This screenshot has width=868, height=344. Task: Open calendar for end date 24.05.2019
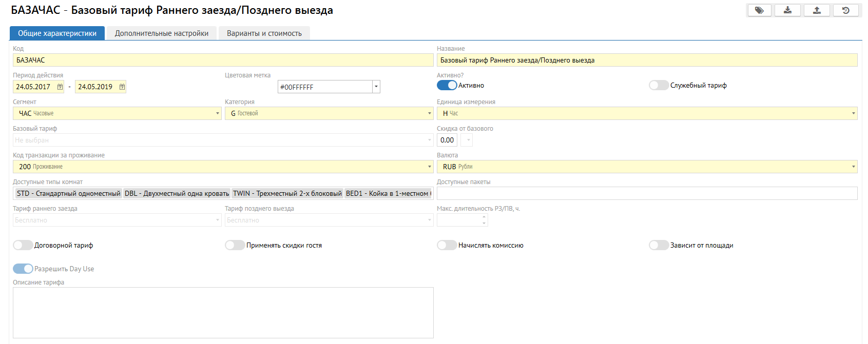point(122,87)
